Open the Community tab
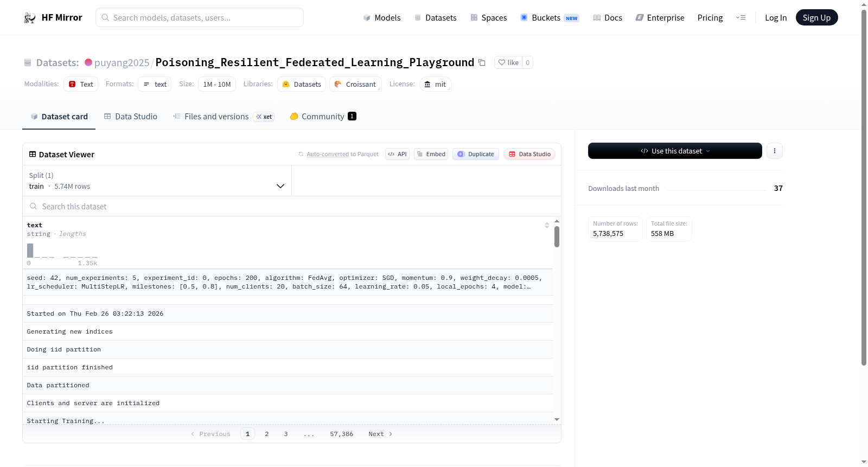The image size is (868, 467). tap(323, 117)
